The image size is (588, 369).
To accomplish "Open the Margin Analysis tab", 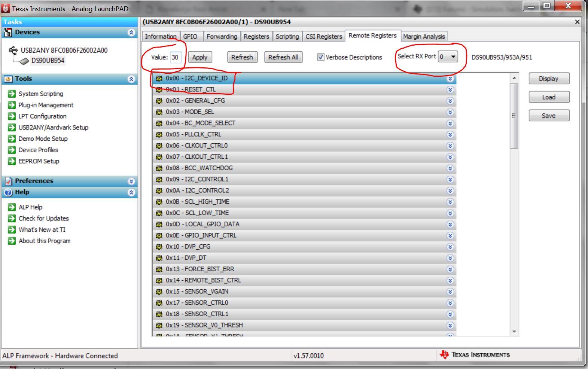I will click(x=424, y=36).
